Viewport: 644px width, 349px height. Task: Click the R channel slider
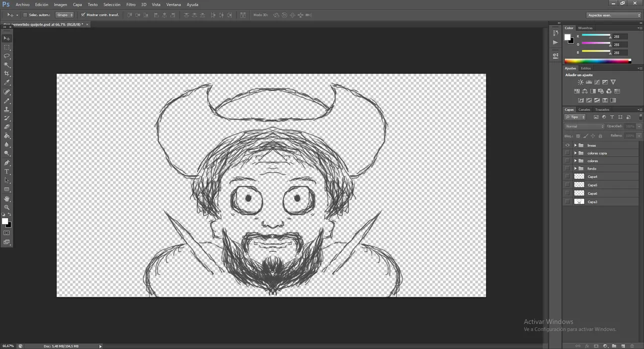(x=596, y=36)
